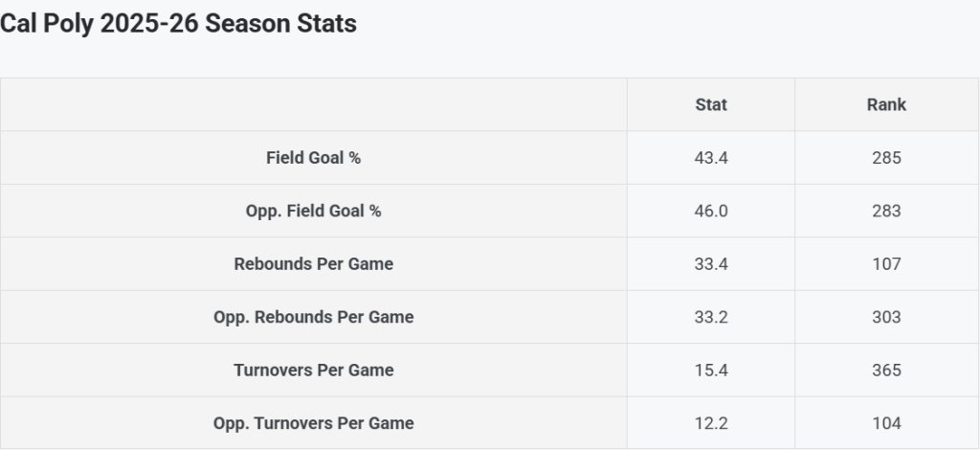Click the rank 107 cell
Screen dimensions: 980x450
(886, 264)
